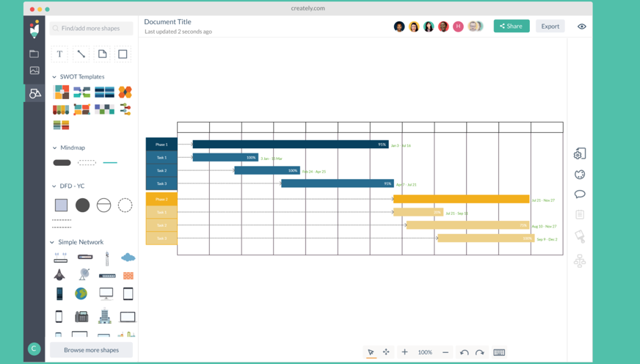This screenshot has height=364, width=640.
Task: Click the 100% zoom level
Action: pos(424,352)
